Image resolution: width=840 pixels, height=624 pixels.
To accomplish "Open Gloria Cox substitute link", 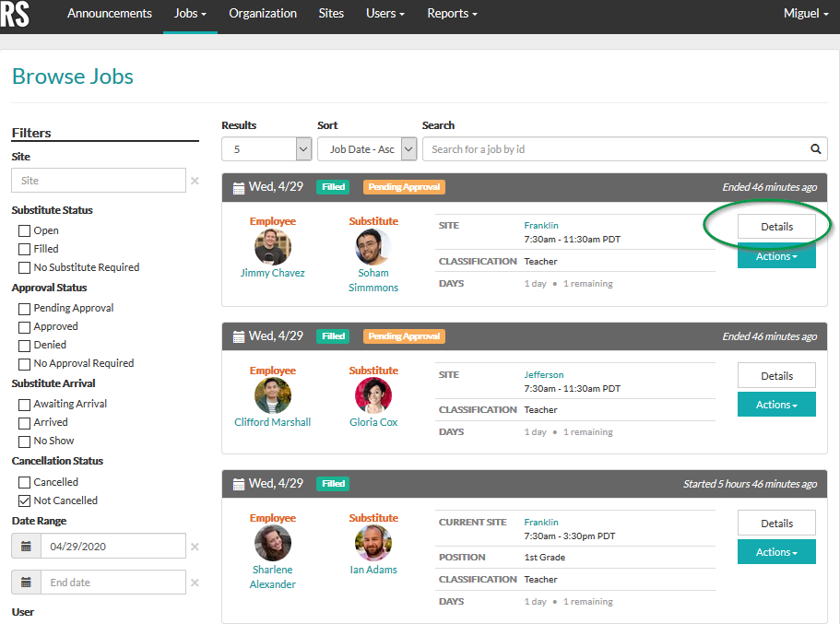I will coord(373,422).
